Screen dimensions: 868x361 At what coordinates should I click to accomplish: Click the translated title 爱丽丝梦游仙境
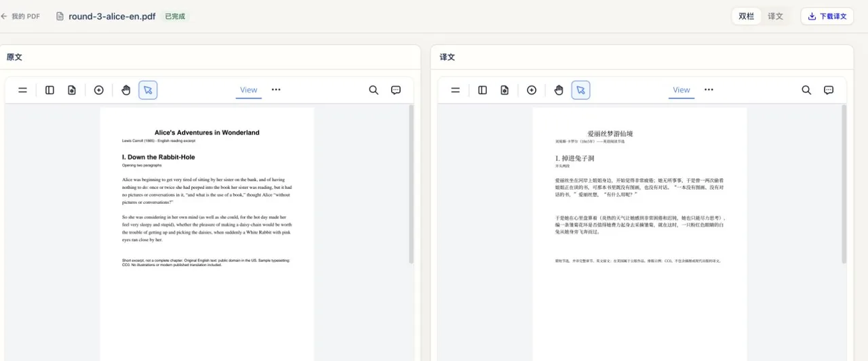tap(610, 134)
